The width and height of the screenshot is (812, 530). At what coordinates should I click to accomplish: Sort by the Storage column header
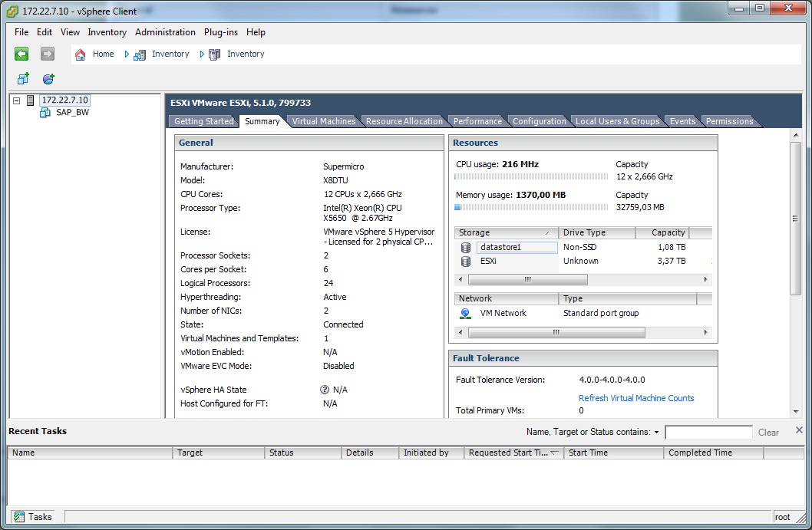(x=506, y=233)
